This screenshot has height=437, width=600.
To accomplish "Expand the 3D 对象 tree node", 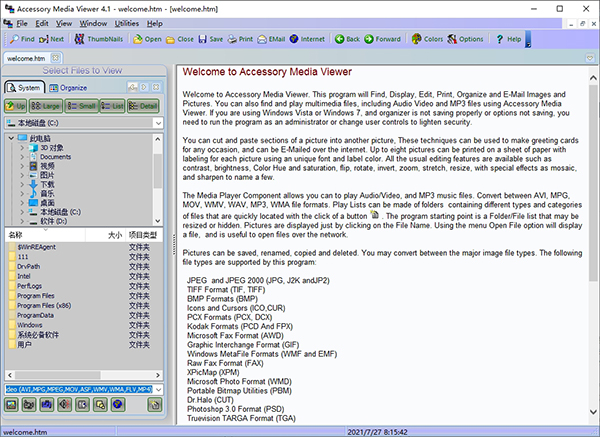I will point(22,147).
